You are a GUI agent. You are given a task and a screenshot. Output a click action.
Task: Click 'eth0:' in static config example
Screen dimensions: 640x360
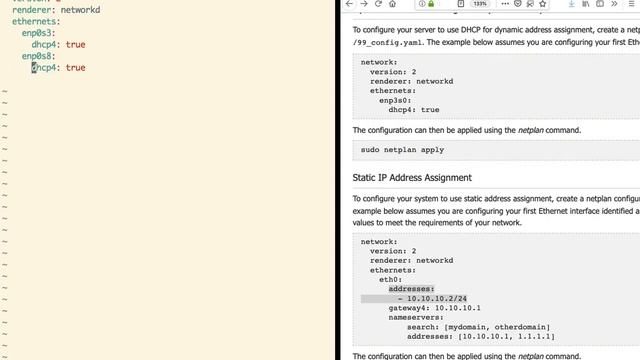coord(391,280)
